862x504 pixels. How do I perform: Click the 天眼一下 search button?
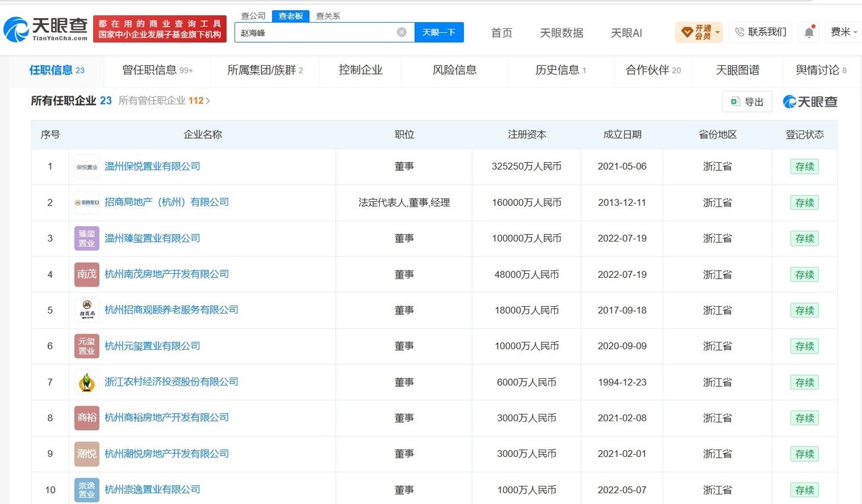439,32
